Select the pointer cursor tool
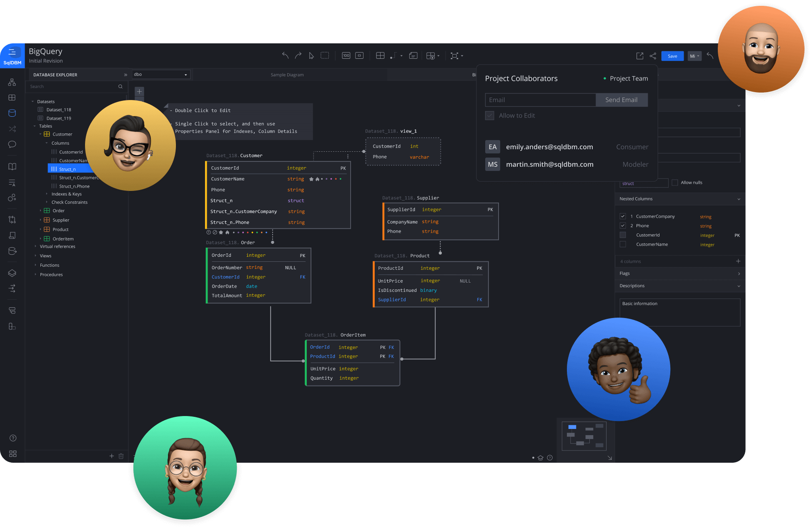 311,55
